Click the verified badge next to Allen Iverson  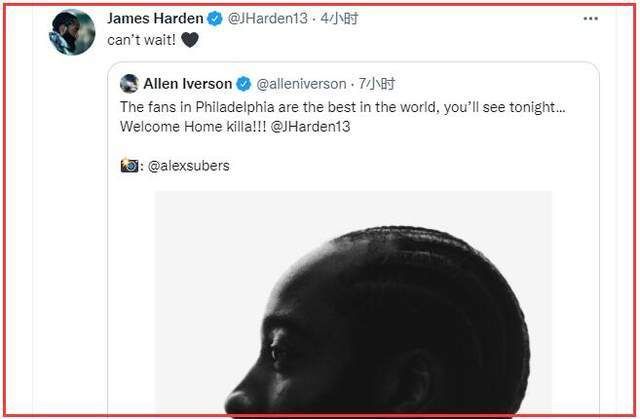pyautogui.click(x=244, y=84)
